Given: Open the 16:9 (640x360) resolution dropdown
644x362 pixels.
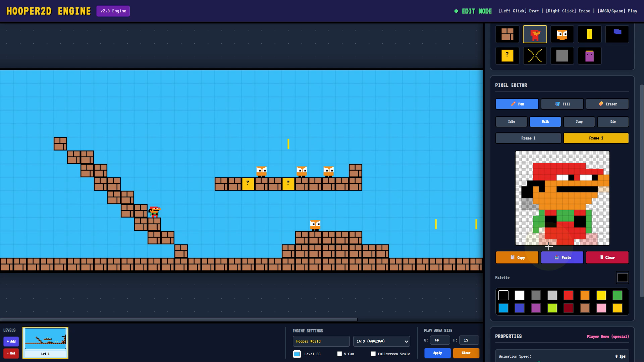Looking at the screenshot, I should coord(381,341).
